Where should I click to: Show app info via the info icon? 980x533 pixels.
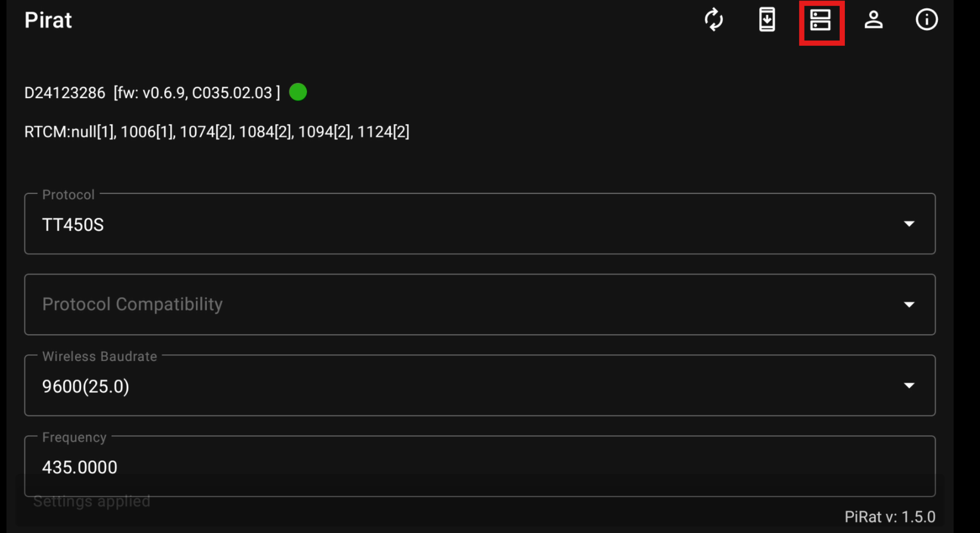(926, 20)
